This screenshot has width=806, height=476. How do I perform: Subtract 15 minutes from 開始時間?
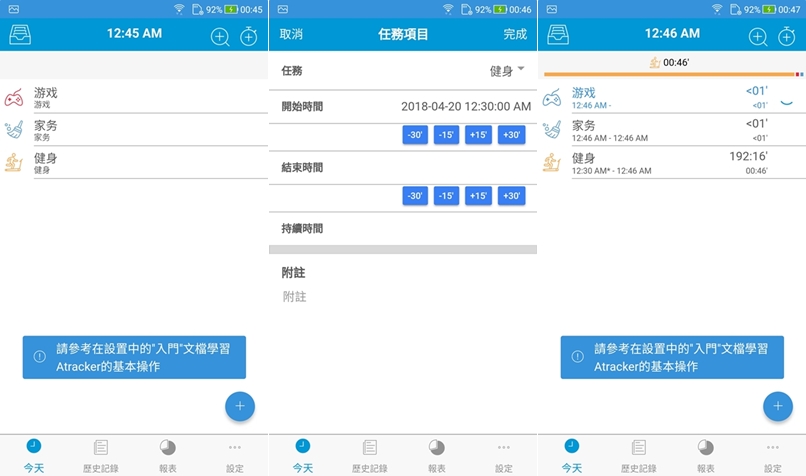pyautogui.click(x=446, y=135)
